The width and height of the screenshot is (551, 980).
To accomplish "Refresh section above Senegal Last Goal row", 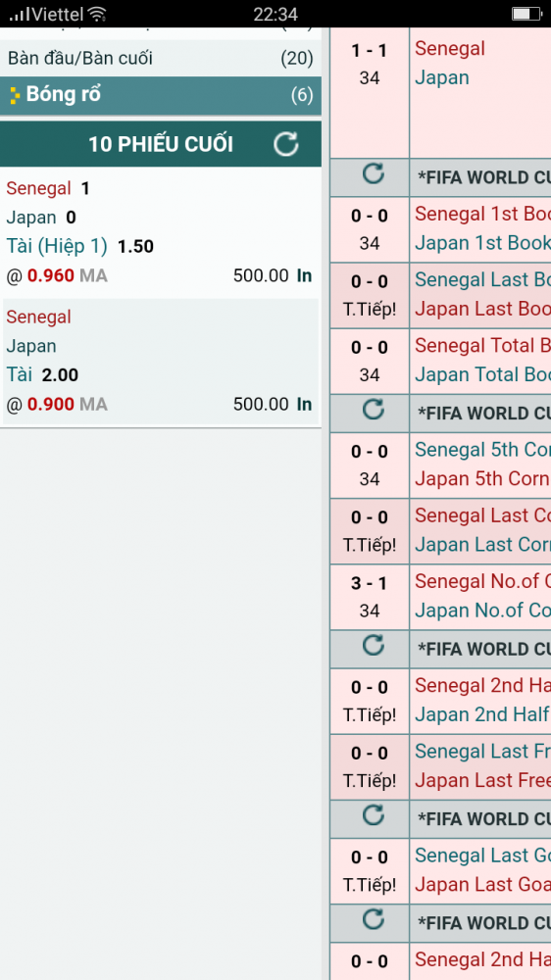I will (374, 815).
